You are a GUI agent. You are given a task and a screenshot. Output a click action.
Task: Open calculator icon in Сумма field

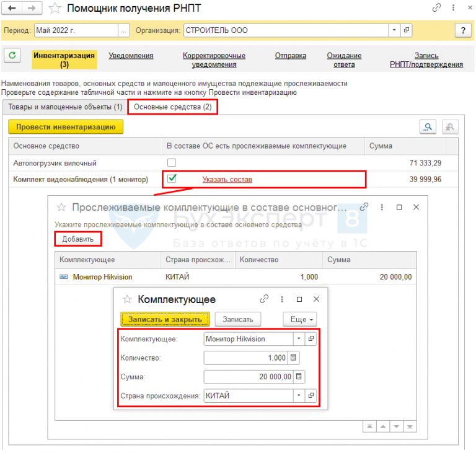tap(299, 376)
